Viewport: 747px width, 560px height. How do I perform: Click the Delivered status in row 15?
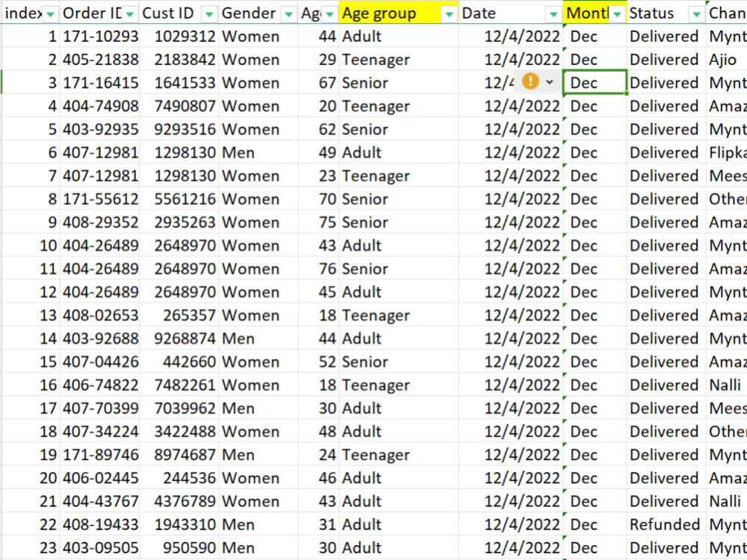tap(666, 362)
